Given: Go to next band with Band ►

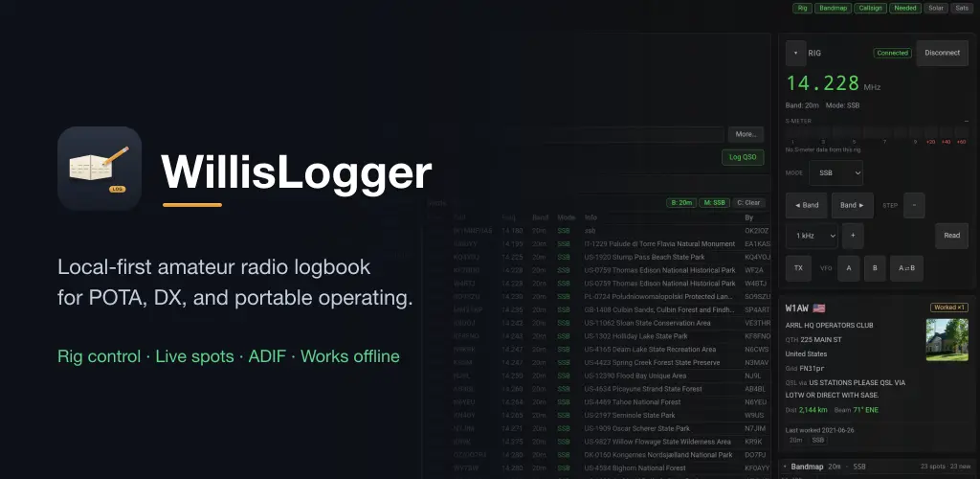Looking at the screenshot, I should click(853, 205).
